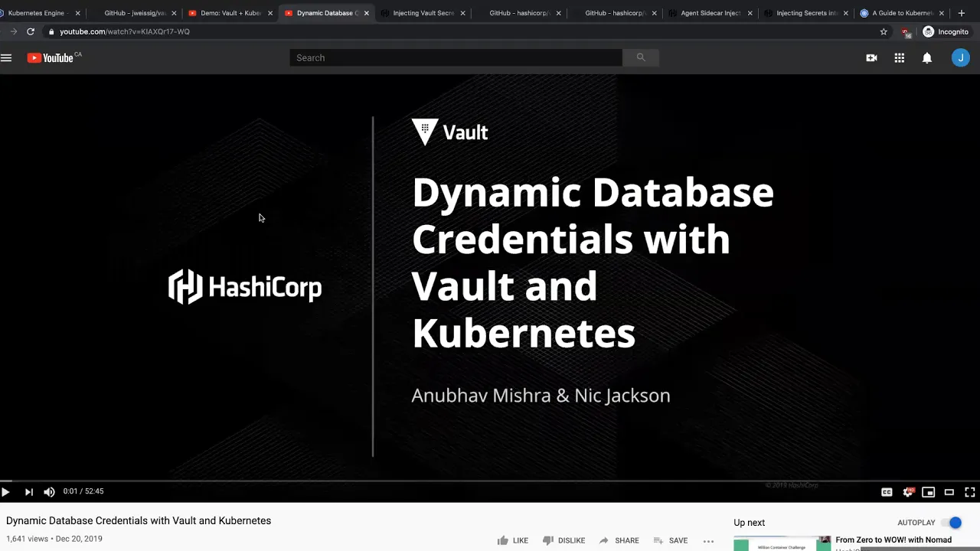Enter full screen mode
Viewport: 980px width, 551px height.
(969, 492)
